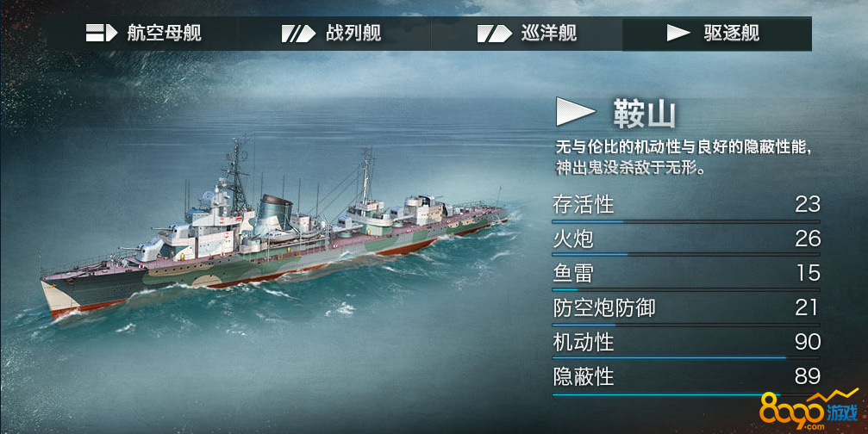Click the Anshan destroyer ship image
Screen dimensions: 868x434
tap(274, 229)
